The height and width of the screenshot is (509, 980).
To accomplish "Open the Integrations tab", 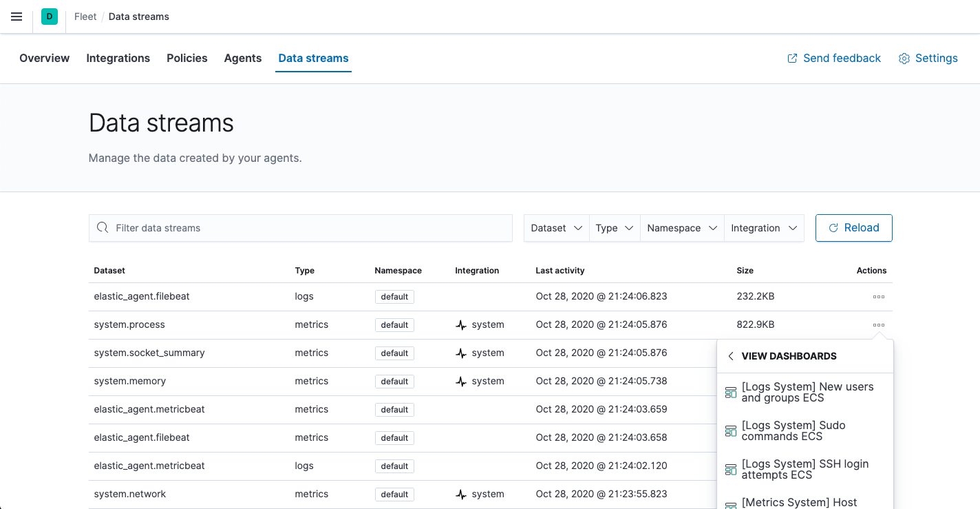I will 118,58.
